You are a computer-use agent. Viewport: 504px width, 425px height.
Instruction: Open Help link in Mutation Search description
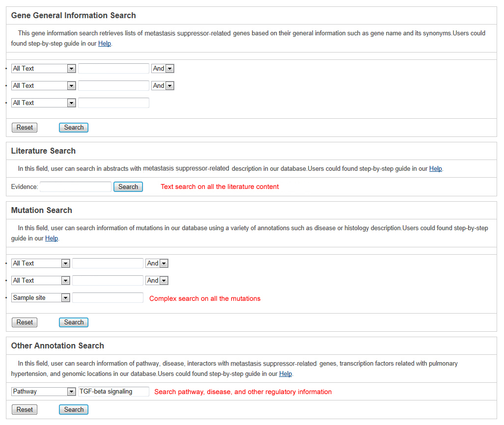[52, 239]
